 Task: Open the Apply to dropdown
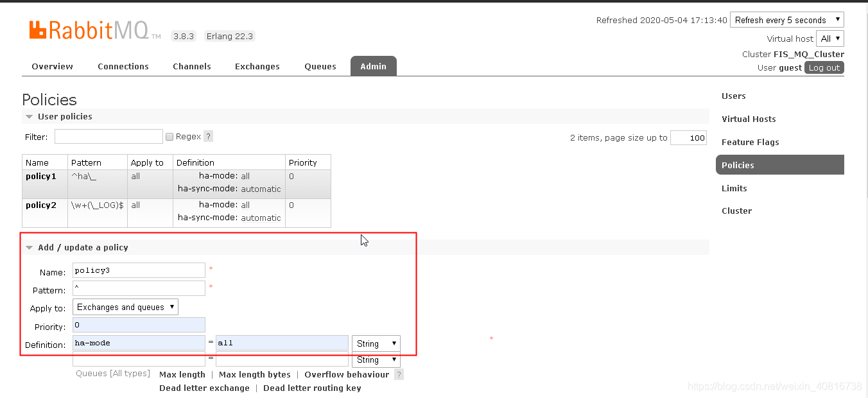(x=125, y=307)
